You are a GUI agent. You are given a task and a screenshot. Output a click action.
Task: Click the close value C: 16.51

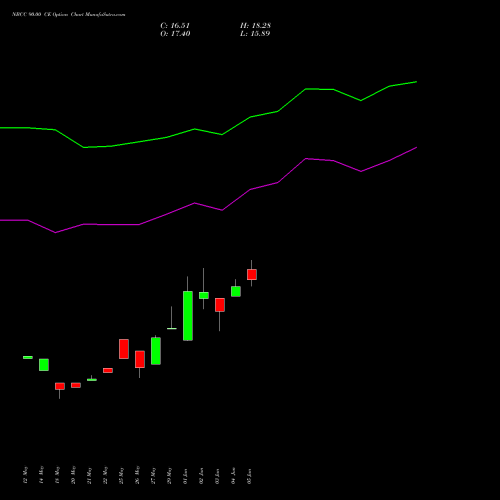[175, 26]
